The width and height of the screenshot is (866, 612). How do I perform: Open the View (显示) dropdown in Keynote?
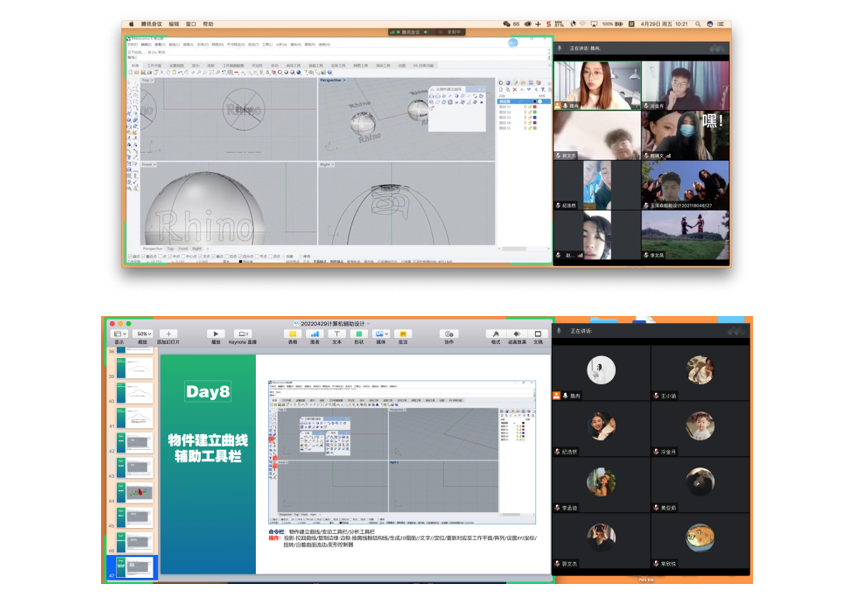click(x=118, y=334)
